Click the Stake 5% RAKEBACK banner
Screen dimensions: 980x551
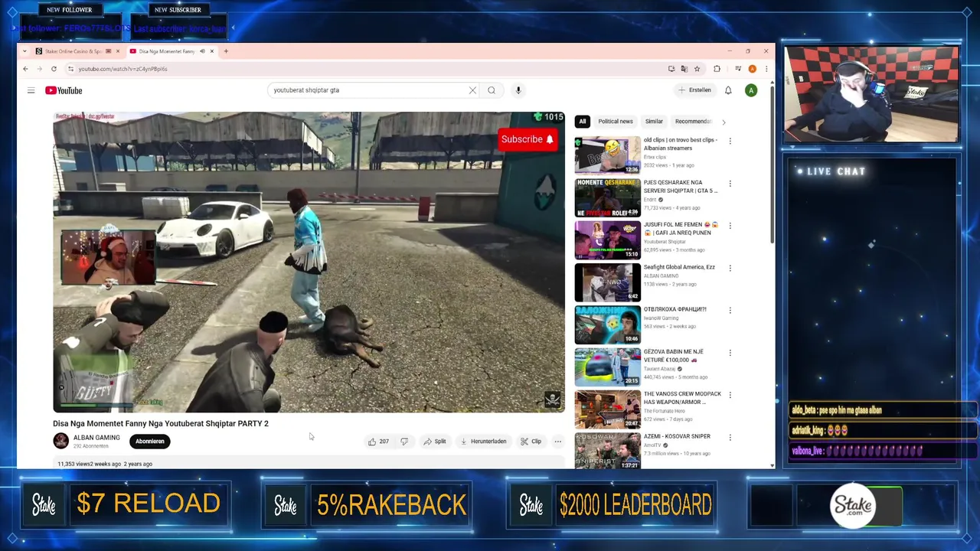[367, 504]
